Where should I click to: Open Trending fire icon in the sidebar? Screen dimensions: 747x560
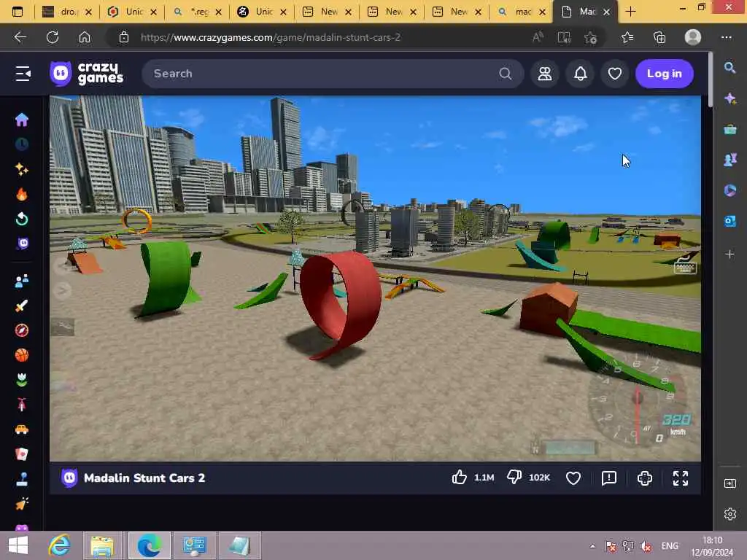pos(21,194)
